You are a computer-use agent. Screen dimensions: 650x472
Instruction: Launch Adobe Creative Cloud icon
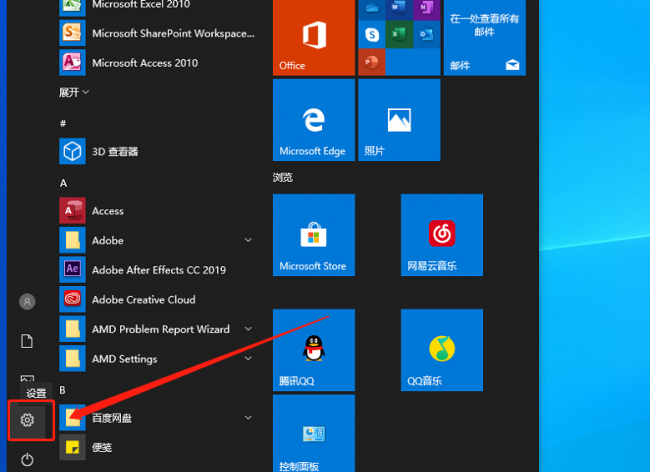click(72, 299)
